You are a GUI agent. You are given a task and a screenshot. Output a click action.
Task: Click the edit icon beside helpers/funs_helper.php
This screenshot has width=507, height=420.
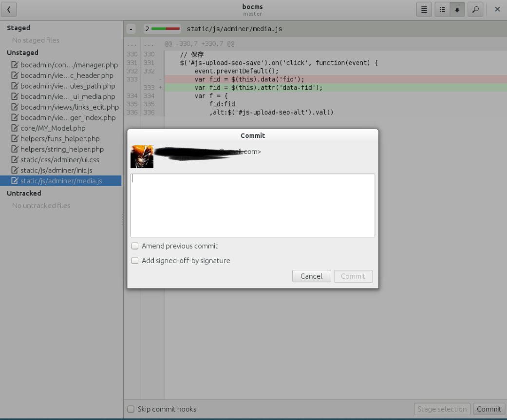point(15,139)
